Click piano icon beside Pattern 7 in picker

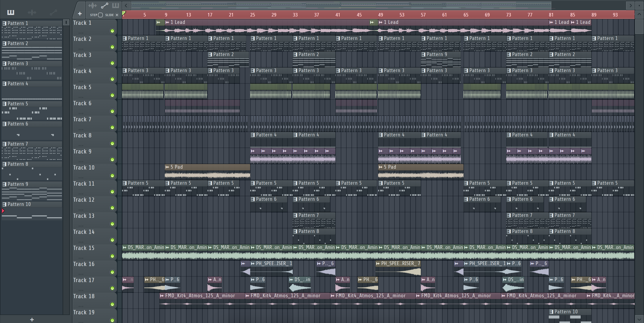pyautogui.click(x=4, y=144)
